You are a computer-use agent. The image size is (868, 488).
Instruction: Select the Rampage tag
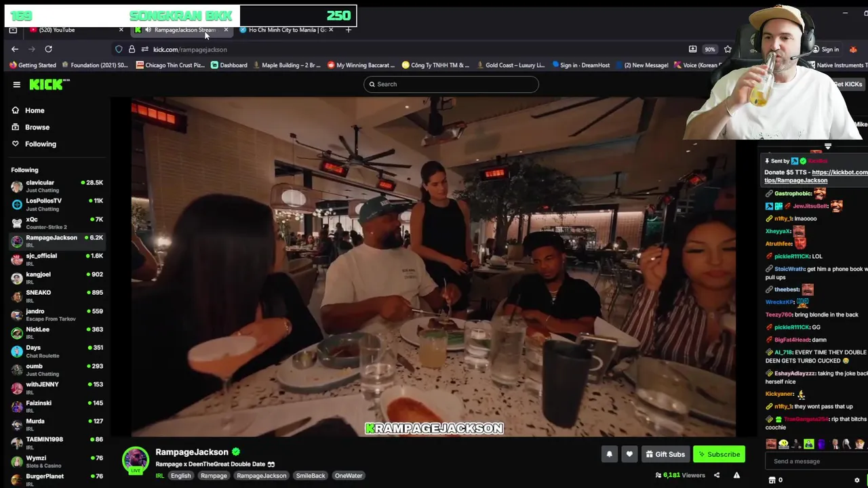[214, 476]
